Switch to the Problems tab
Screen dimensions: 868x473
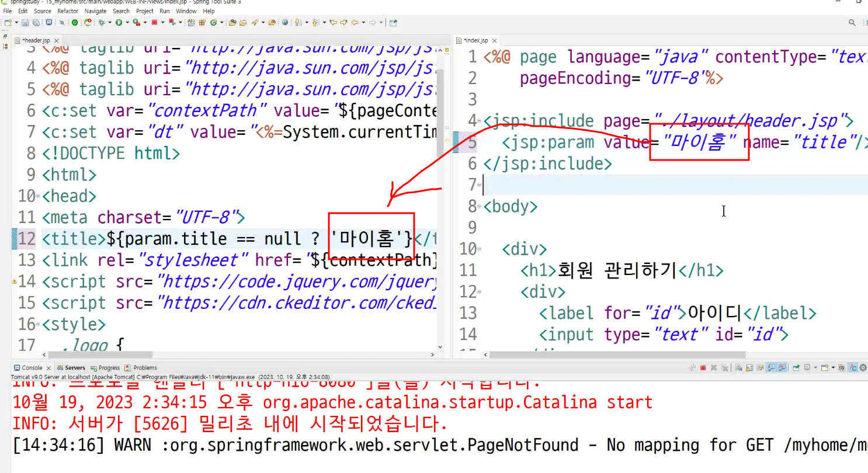point(141,368)
